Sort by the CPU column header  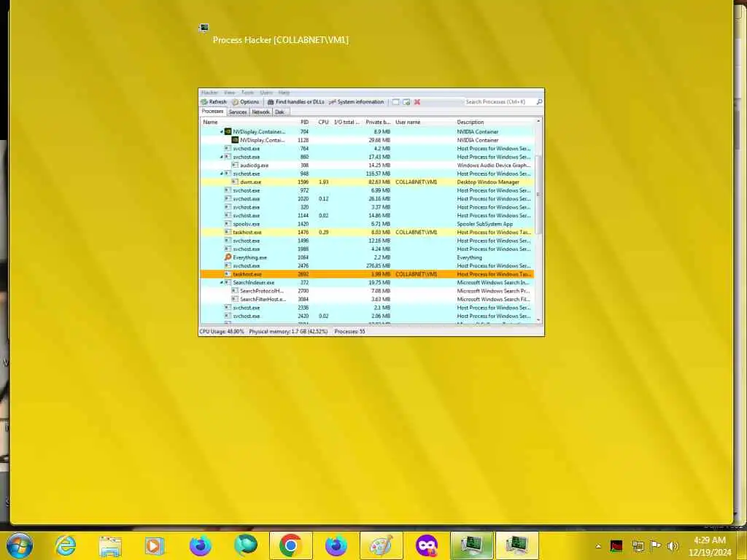pos(323,122)
